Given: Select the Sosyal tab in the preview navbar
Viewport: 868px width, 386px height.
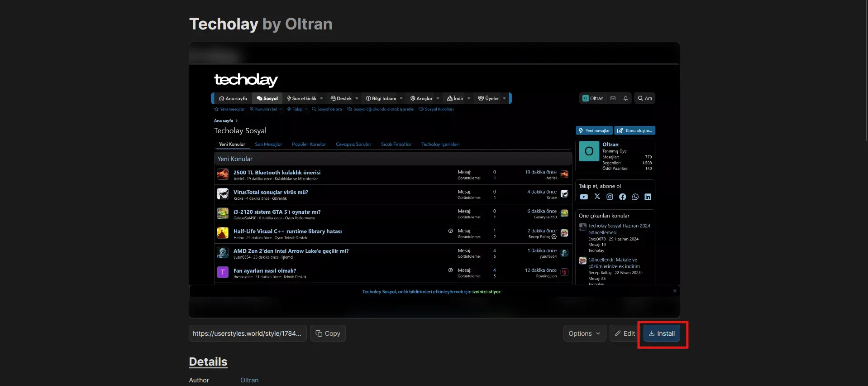Looking at the screenshot, I should pos(267,98).
